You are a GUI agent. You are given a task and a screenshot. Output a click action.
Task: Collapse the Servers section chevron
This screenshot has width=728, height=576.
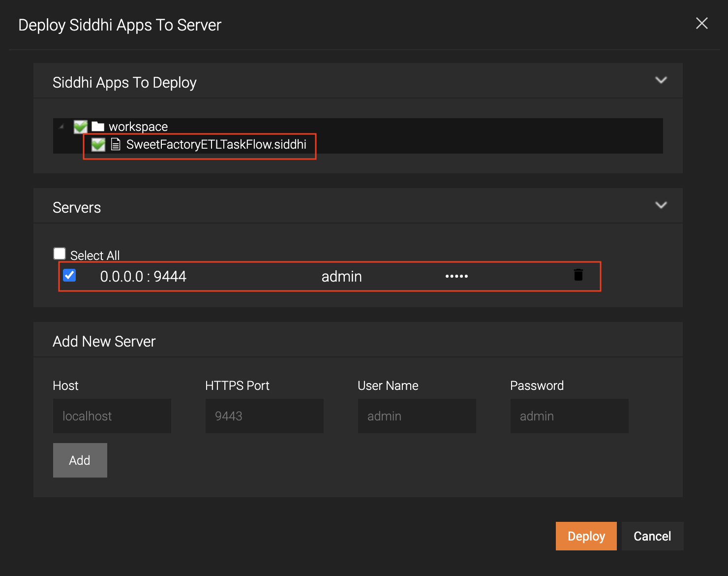pos(661,205)
